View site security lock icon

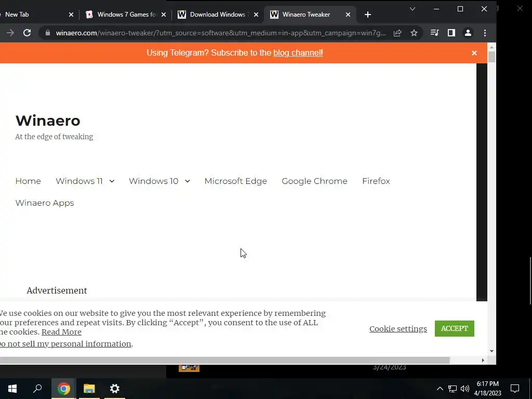[48, 33]
